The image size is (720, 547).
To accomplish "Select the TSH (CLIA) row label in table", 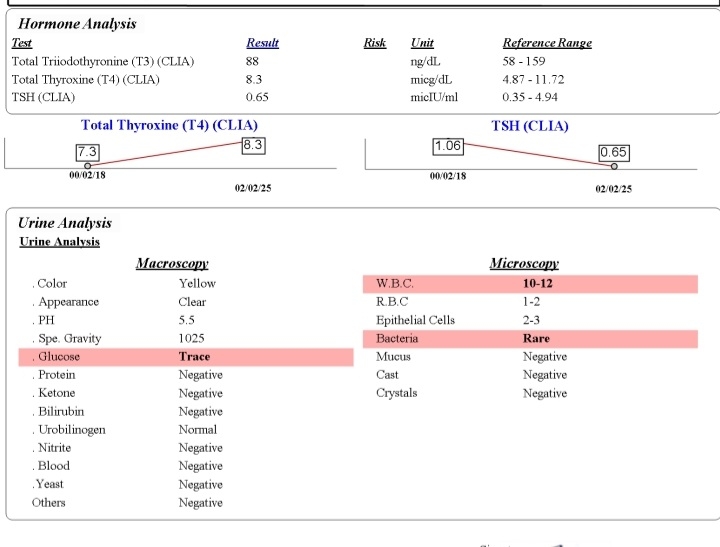I will coord(43,97).
